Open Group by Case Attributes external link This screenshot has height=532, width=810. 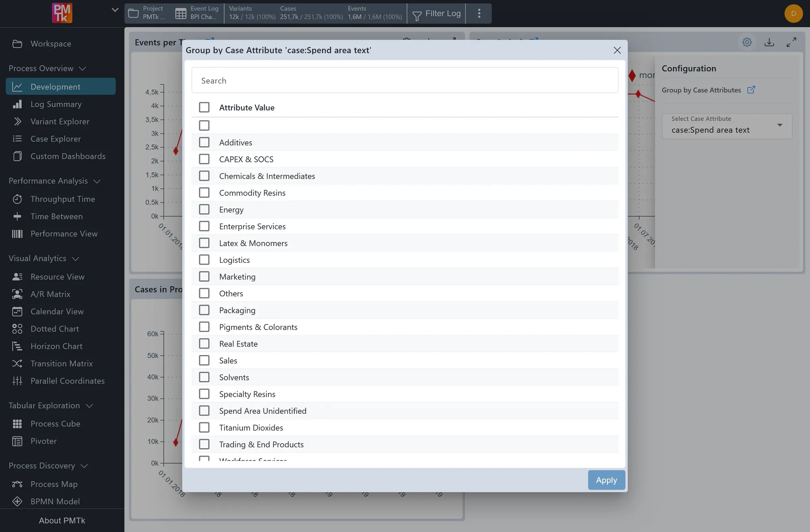click(751, 90)
